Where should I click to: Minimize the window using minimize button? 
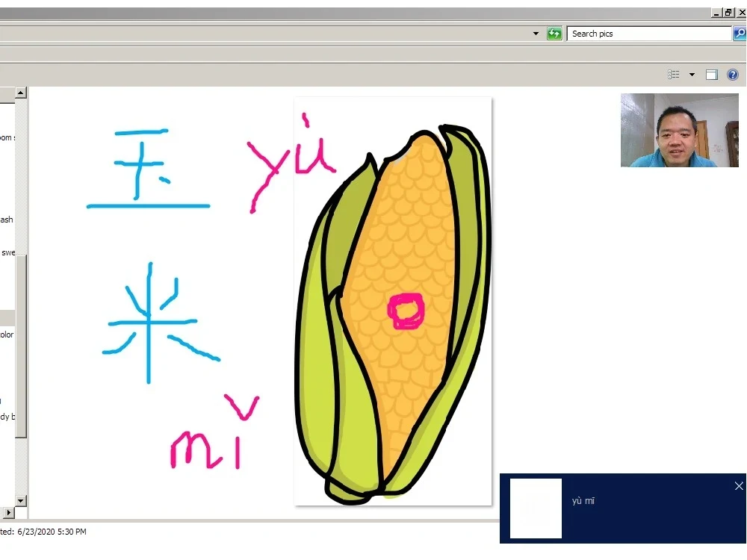(x=716, y=13)
